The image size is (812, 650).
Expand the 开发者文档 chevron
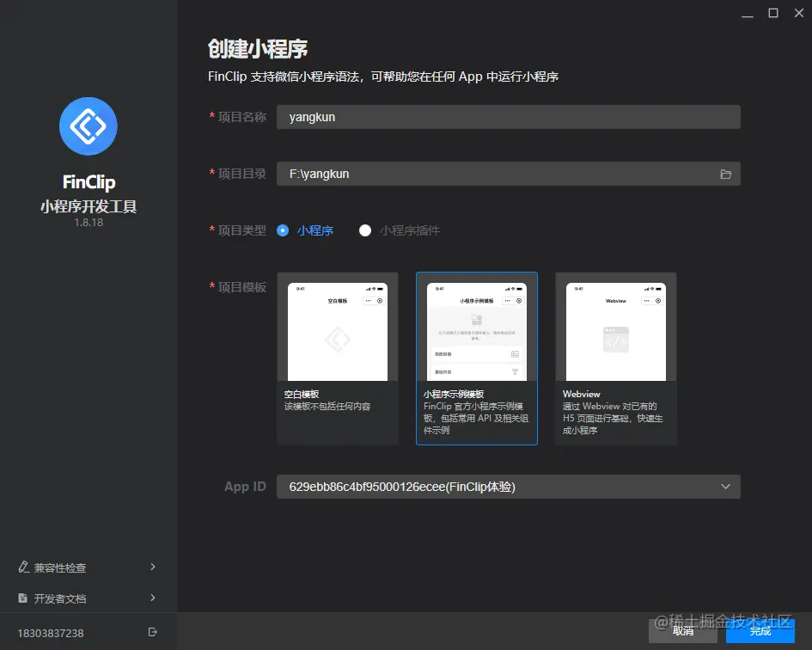coord(153,598)
